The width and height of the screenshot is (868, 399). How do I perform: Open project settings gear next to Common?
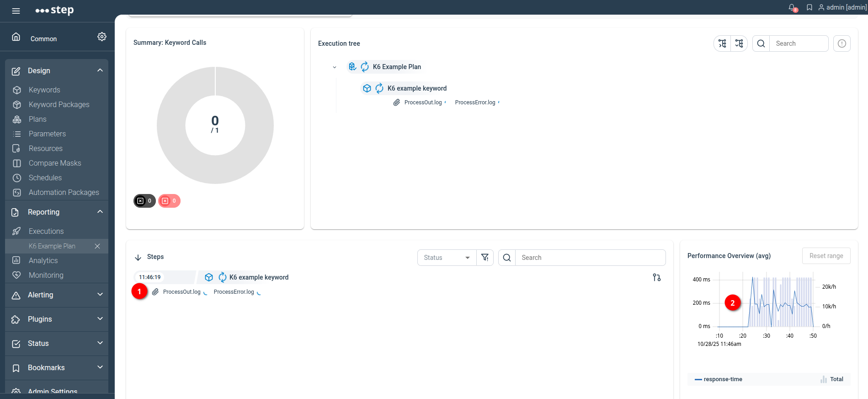102,37
